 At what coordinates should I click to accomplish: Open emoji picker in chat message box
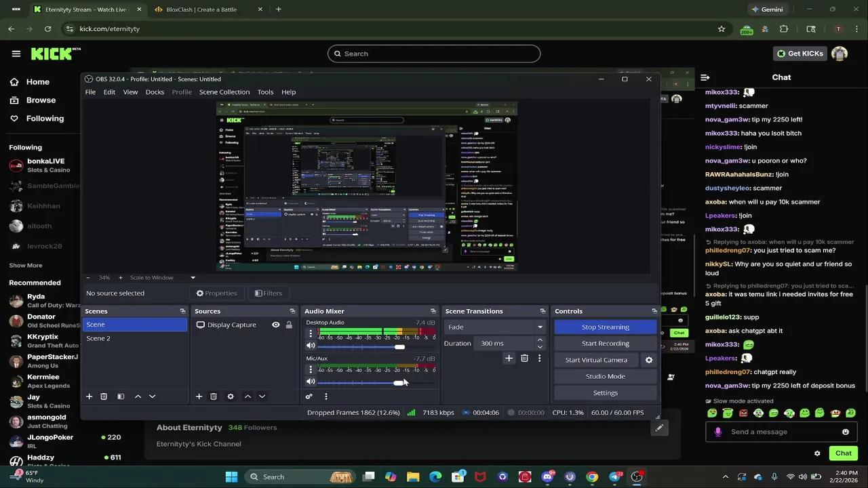coord(846,432)
